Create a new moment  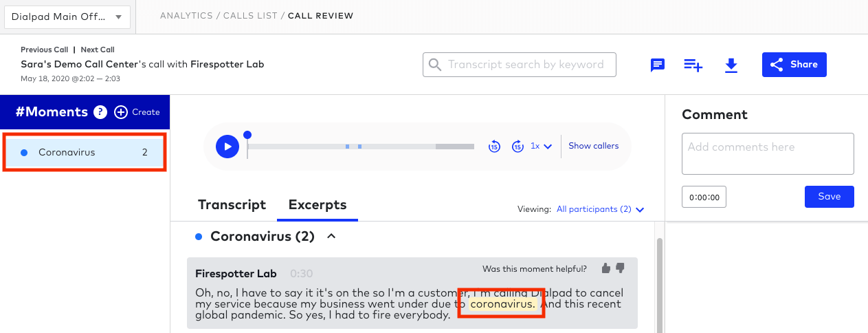(137, 112)
